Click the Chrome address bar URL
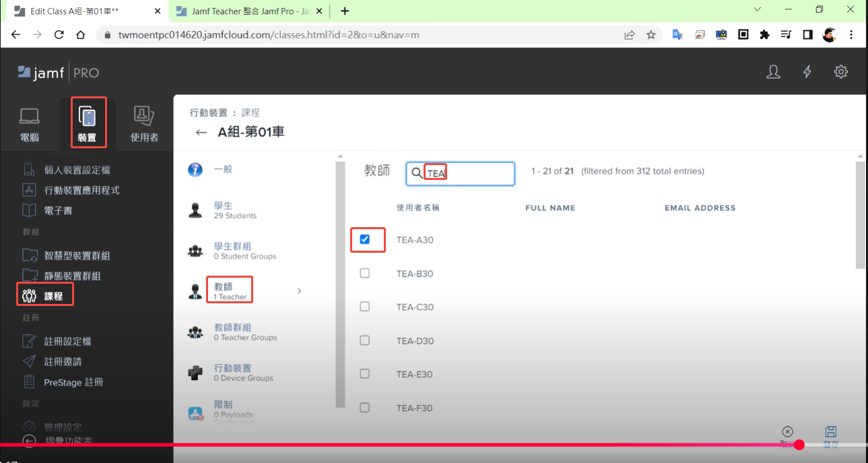Image resolution: width=868 pixels, height=463 pixels. coord(269,34)
